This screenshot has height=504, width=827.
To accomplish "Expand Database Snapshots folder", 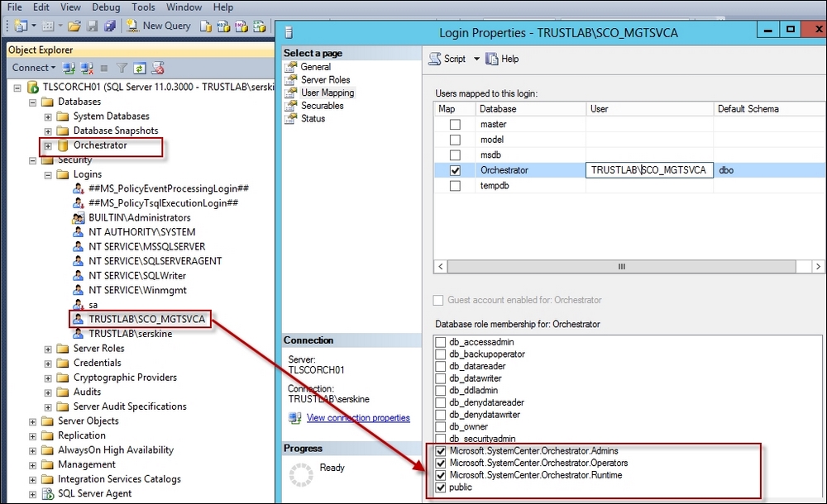I will coord(48,131).
